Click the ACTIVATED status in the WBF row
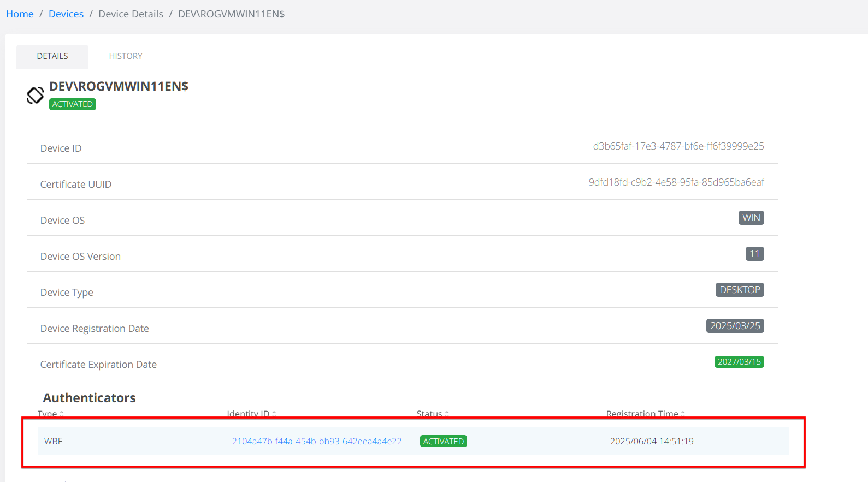The image size is (868, 482). [x=443, y=441]
